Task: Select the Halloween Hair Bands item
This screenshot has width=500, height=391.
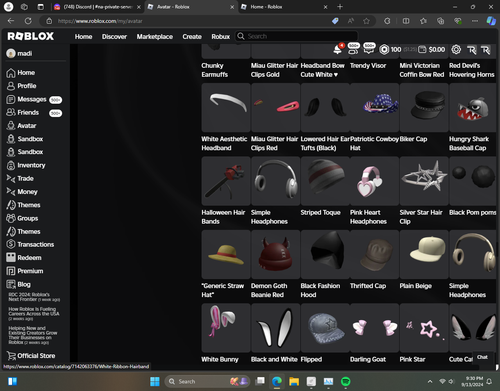Action: 226,181
